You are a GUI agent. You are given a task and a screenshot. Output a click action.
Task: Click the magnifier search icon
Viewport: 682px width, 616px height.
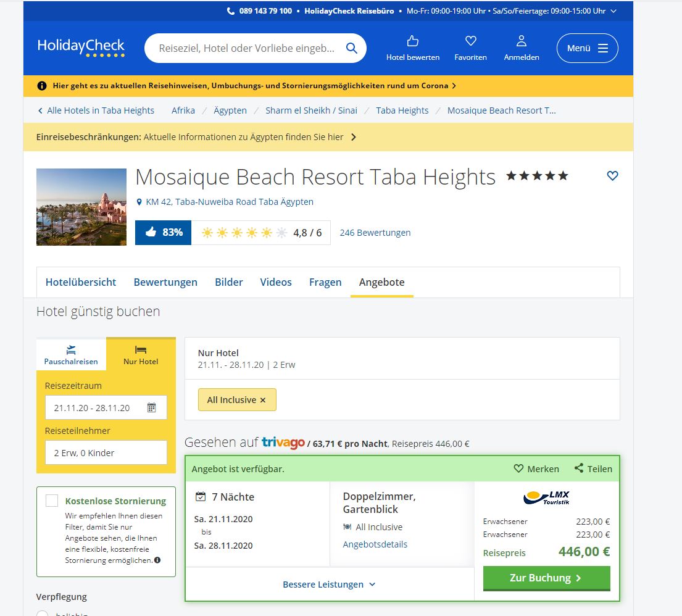pos(351,48)
